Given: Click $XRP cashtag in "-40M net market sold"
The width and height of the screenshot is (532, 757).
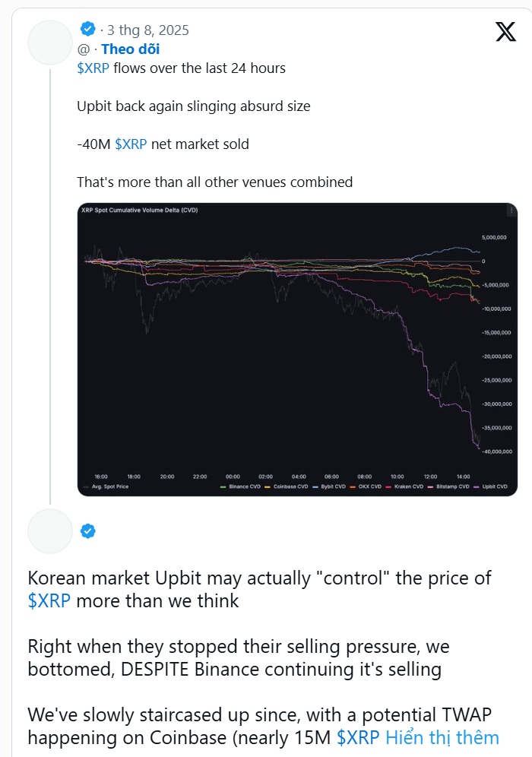Looking at the screenshot, I should 131,144.
